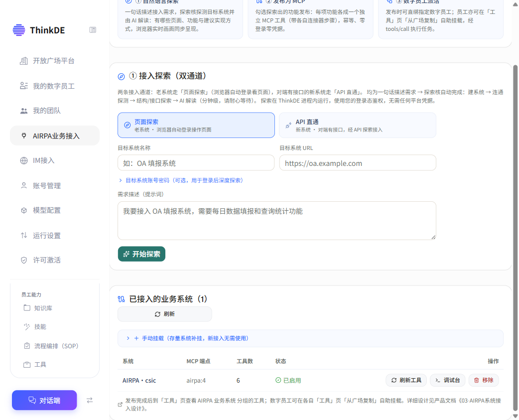
Task: Open 运行设置 in sidebar
Action: [55, 236]
